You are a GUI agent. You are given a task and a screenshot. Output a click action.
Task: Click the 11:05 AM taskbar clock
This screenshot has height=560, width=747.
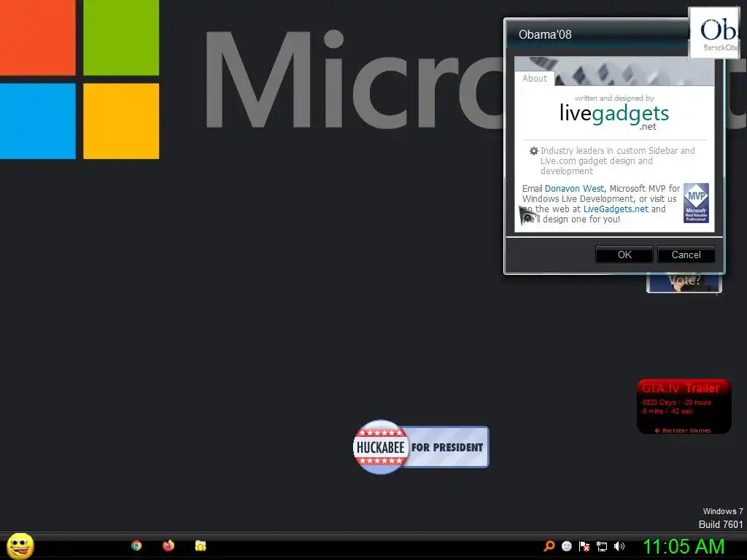(x=684, y=546)
